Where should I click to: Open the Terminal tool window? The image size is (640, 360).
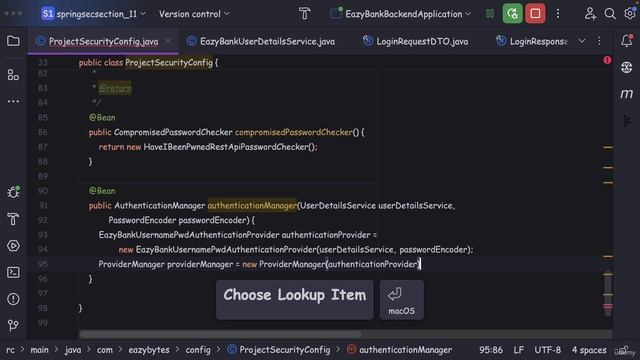(13, 272)
